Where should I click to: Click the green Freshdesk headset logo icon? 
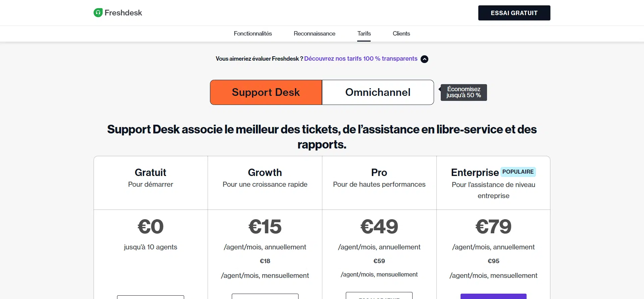[98, 13]
